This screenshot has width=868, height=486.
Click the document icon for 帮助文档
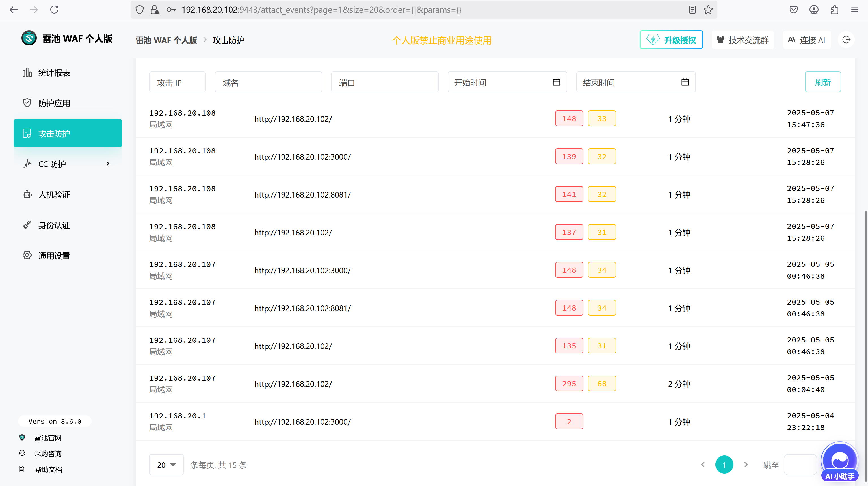(21, 469)
